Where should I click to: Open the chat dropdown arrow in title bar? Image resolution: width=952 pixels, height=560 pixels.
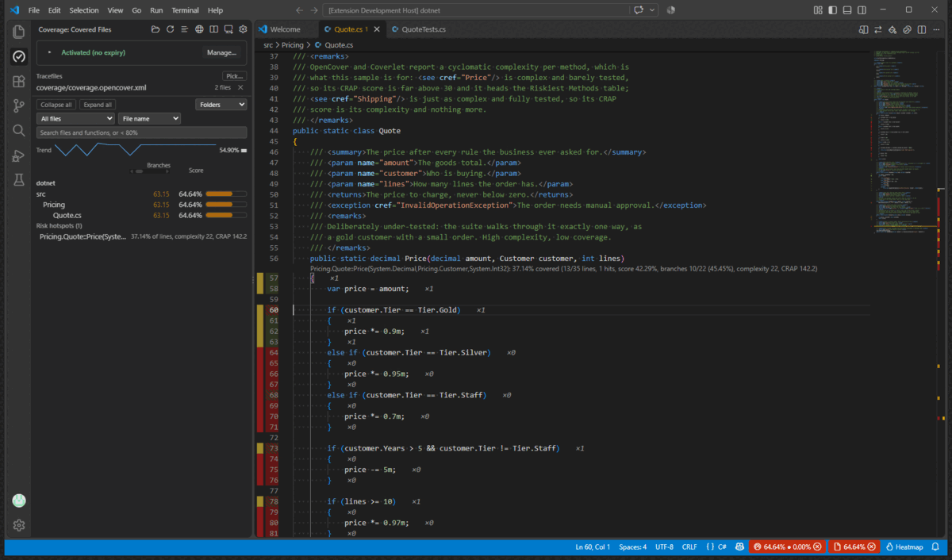tap(653, 10)
